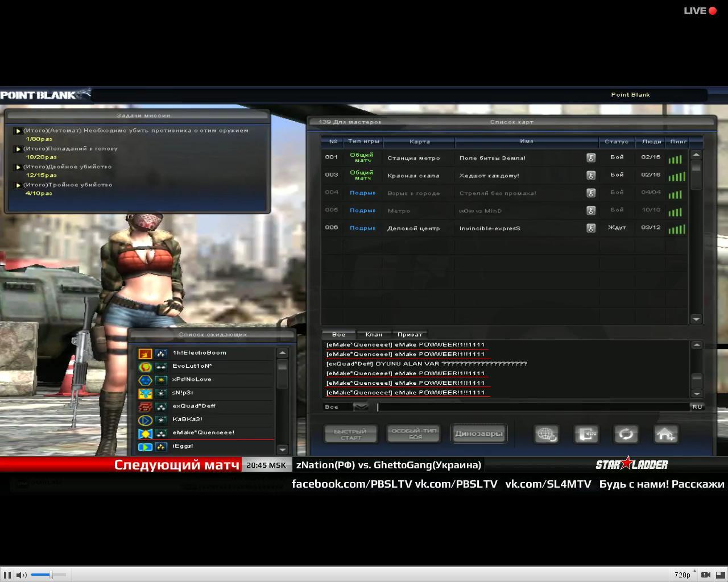
Task: Toggle the RU chat language button
Action: pos(697,406)
